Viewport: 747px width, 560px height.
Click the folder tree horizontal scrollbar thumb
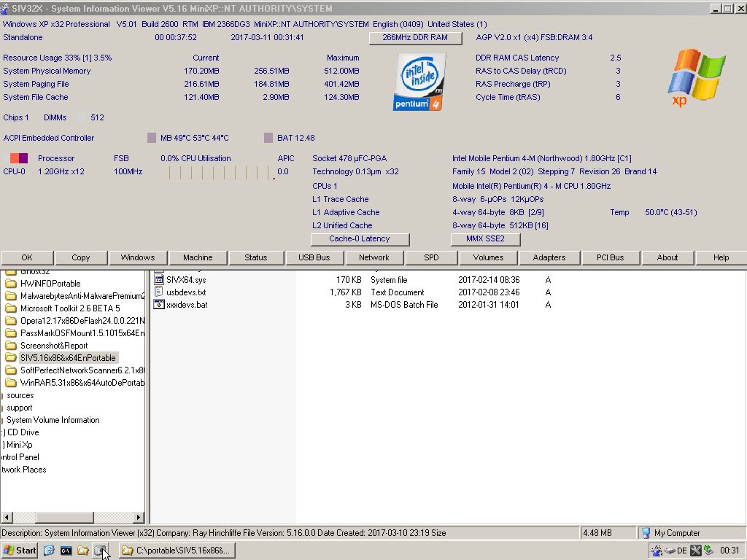(64, 517)
